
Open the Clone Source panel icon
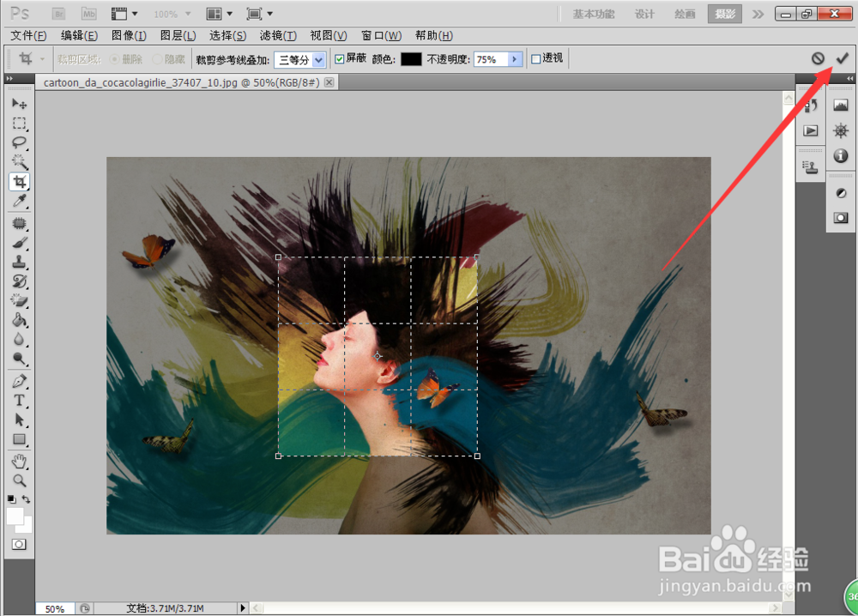[x=811, y=166]
